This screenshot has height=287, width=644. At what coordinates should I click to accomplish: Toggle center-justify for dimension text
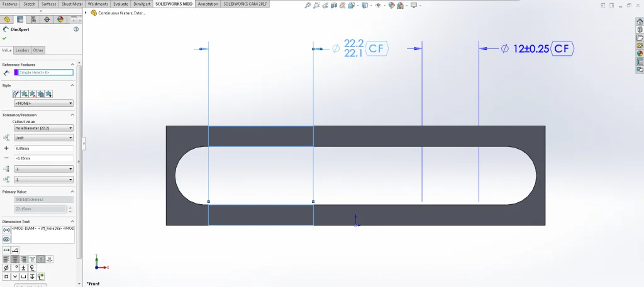point(15,259)
